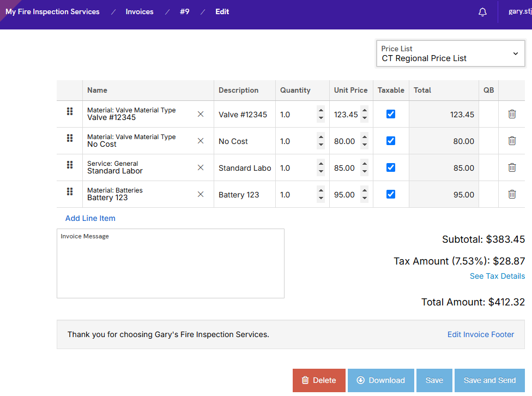
Task: Click drag handle for Standard Labor row
Action: pos(70,165)
